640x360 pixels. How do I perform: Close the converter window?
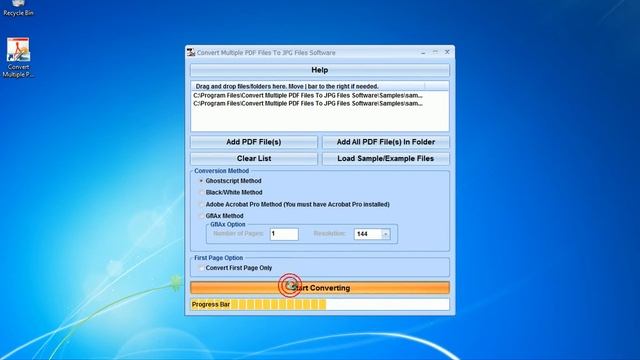click(x=447, y=52)
